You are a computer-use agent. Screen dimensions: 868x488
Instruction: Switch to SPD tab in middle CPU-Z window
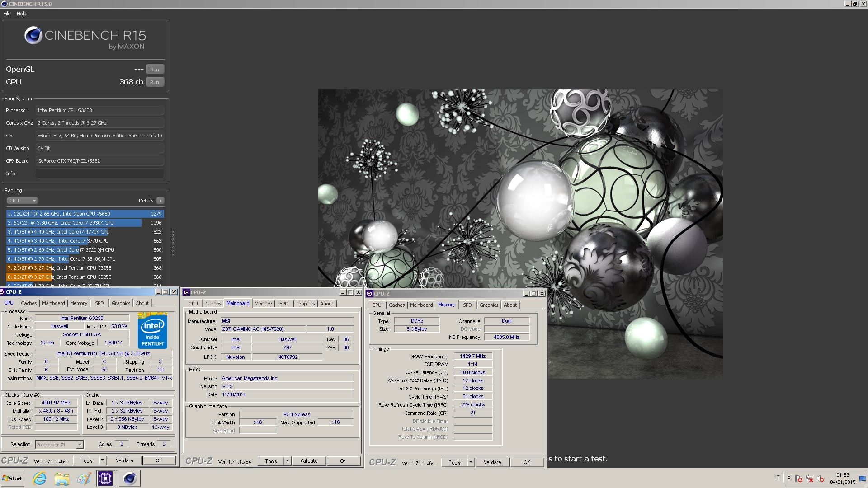point(284,304)
